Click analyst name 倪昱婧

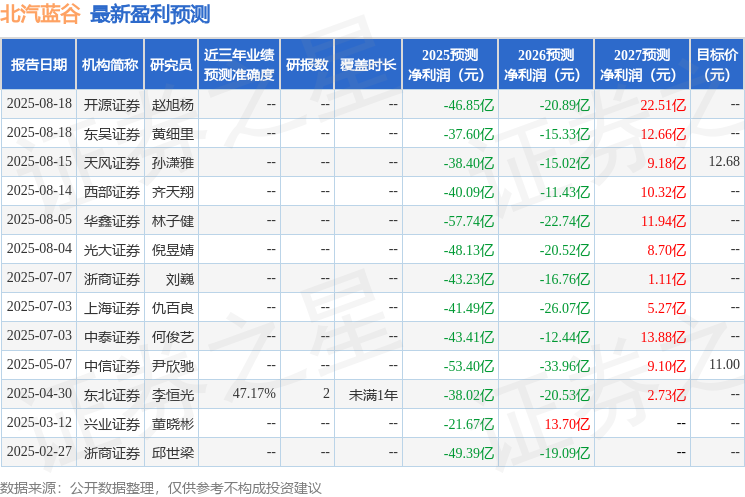[172, 250]
